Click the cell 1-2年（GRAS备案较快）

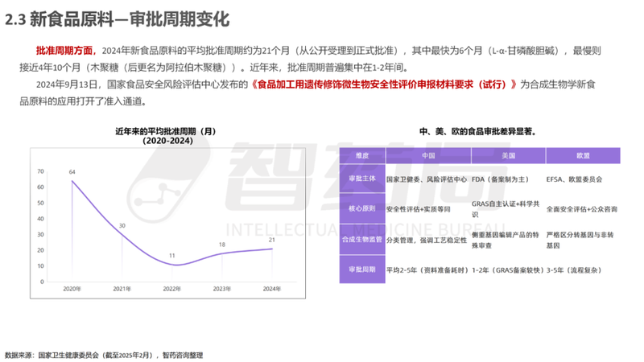click(508, 270)
